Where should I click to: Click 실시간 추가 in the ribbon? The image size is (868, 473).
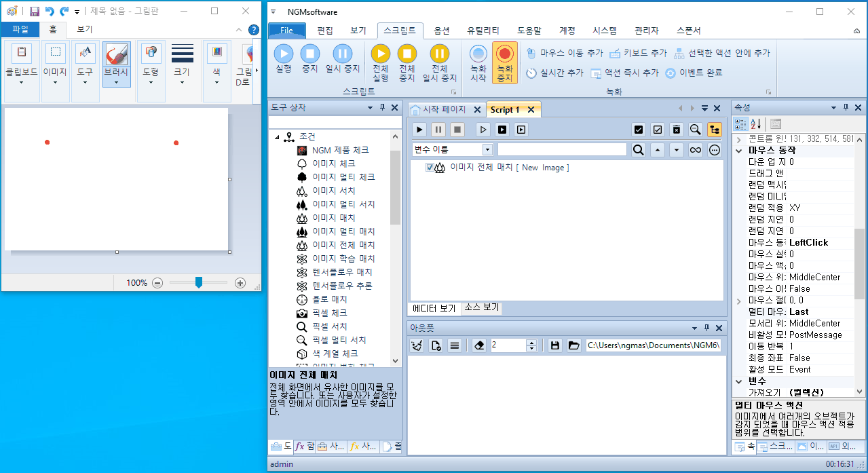555,73
